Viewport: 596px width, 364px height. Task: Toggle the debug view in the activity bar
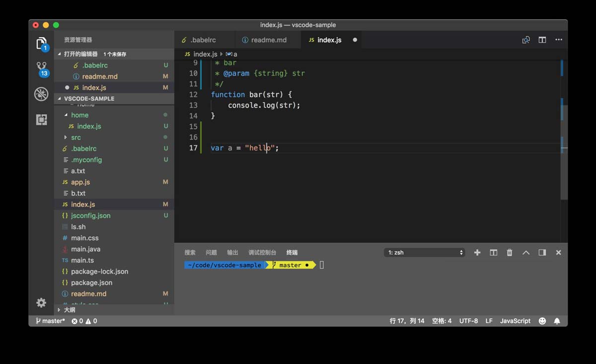pos(41,94)
